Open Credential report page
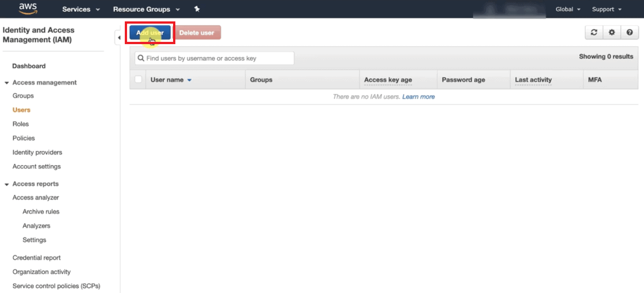Image resolution: width=644 pixels, height=293 pixels. pyautogui.click(x=36, y=258)
